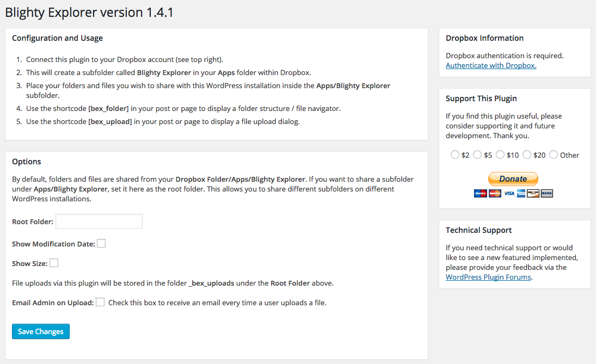
Task: Click the 'Email Admin on Upload:' label
Action: [53, 303]
